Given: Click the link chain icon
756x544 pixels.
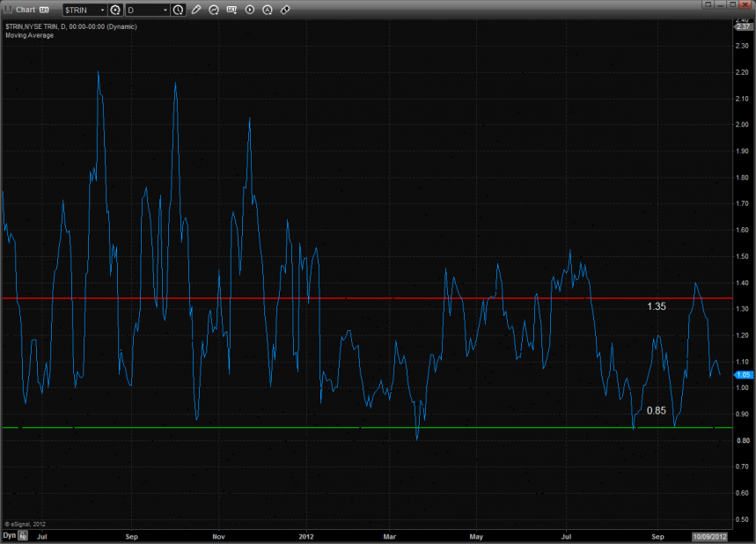Looking at the screenshot, I should point(284,10).
